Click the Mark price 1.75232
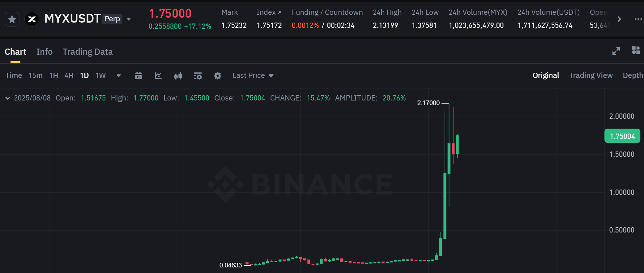 pyautogui.click(x=234, y=25)
